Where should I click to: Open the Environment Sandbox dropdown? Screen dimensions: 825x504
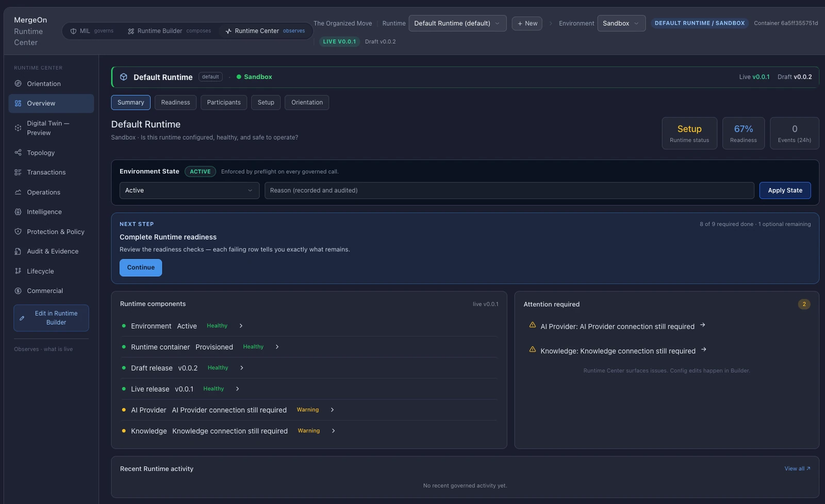(x=621, y=23)
